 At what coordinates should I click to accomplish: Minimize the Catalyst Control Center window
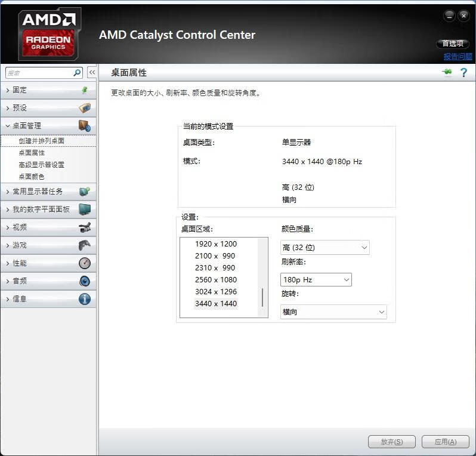pyautogui.click(x=449, y=15)
